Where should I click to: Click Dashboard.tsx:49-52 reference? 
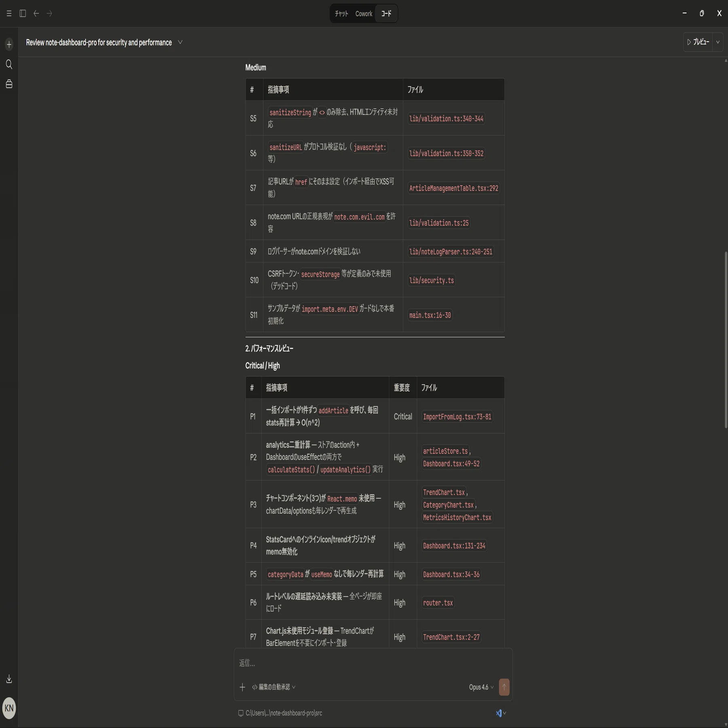pos(451,463)
